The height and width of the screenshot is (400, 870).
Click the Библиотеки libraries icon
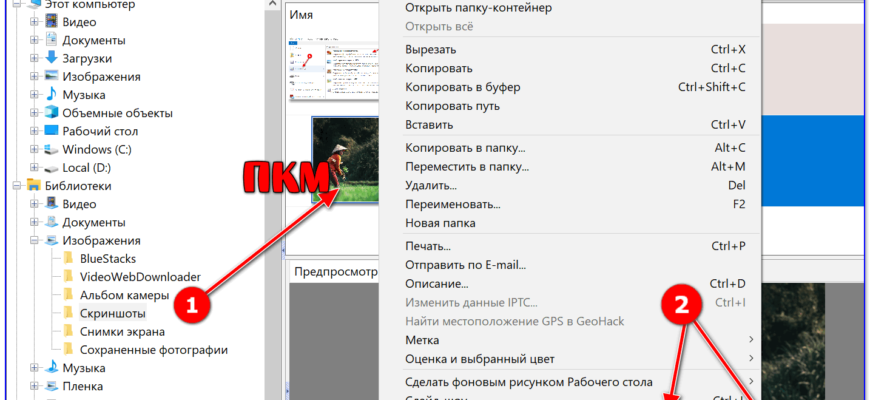tap(33, 186)
